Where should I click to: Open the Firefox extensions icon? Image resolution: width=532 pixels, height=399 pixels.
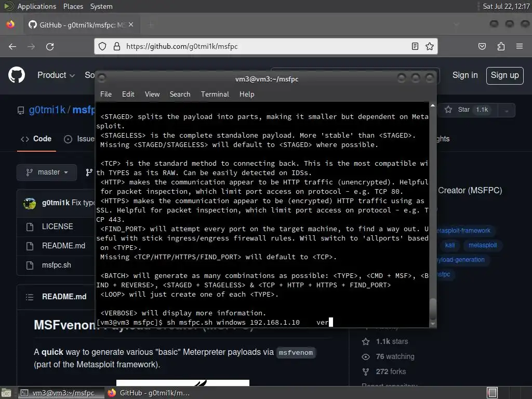pos(501,46)
